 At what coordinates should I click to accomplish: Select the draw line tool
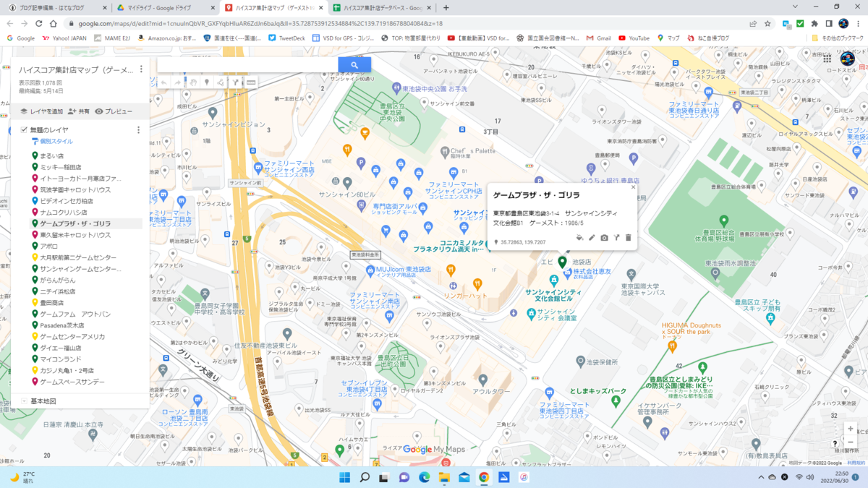point(221,83)
